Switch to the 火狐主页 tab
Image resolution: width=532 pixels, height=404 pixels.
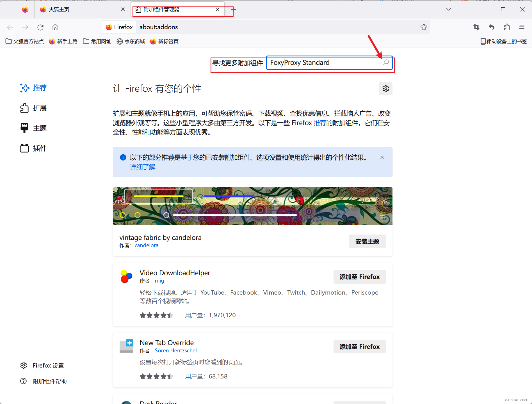tap(82, 10)
